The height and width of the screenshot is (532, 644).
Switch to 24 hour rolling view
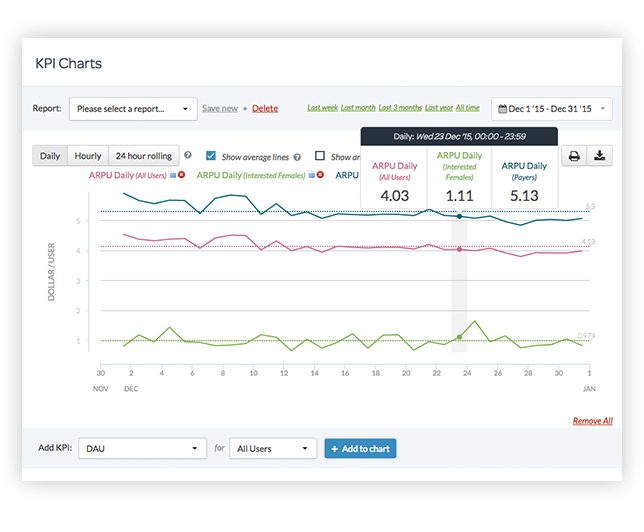(143, 156)
